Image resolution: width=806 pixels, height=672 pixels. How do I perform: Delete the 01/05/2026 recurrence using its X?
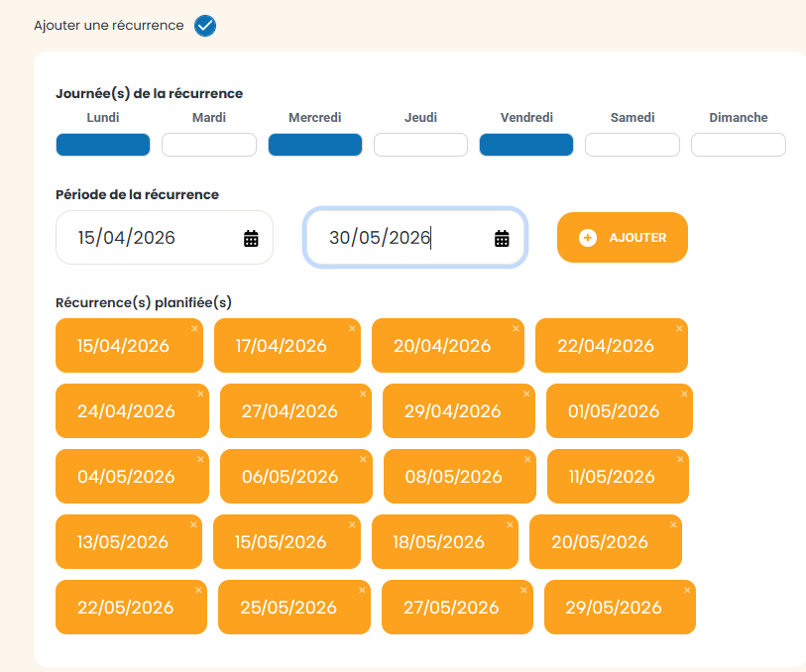(x=684, y=393)
